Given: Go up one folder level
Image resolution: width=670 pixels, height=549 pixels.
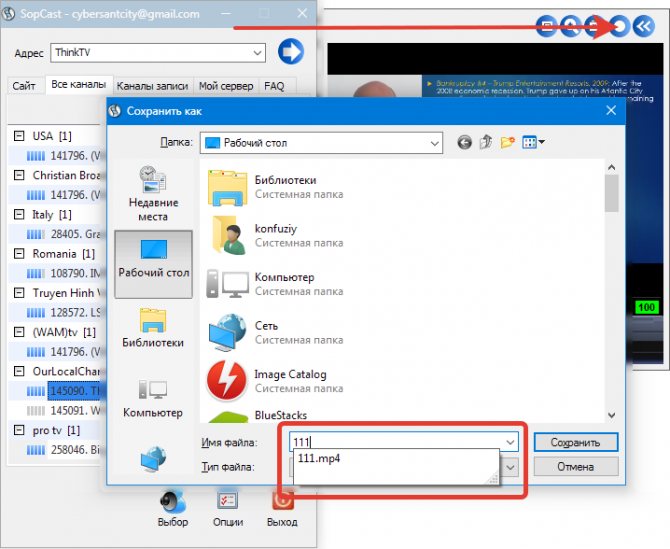Looking at the screenshot, I should point(486,142).
